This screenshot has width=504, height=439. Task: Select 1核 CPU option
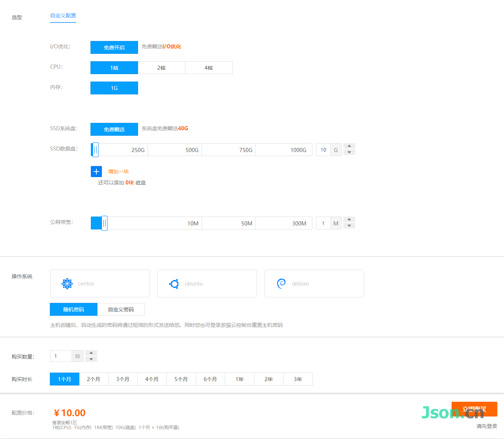(x=114, y=68)
